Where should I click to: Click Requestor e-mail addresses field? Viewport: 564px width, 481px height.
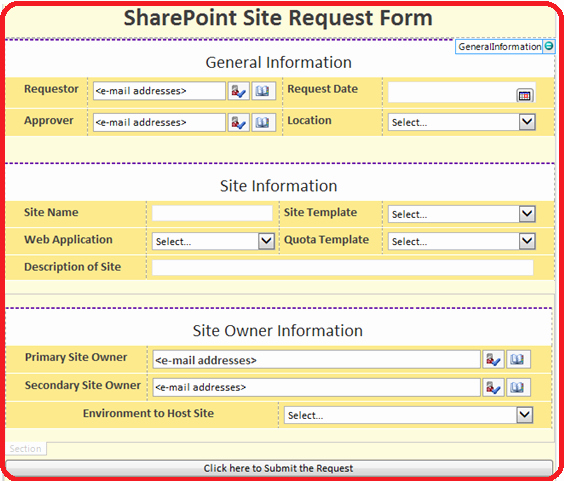tap(159, 91)
